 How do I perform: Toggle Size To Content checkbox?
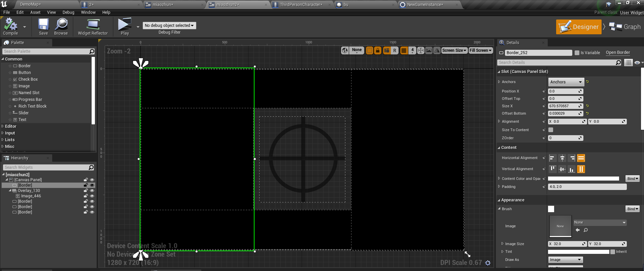(x=551, y=130)
